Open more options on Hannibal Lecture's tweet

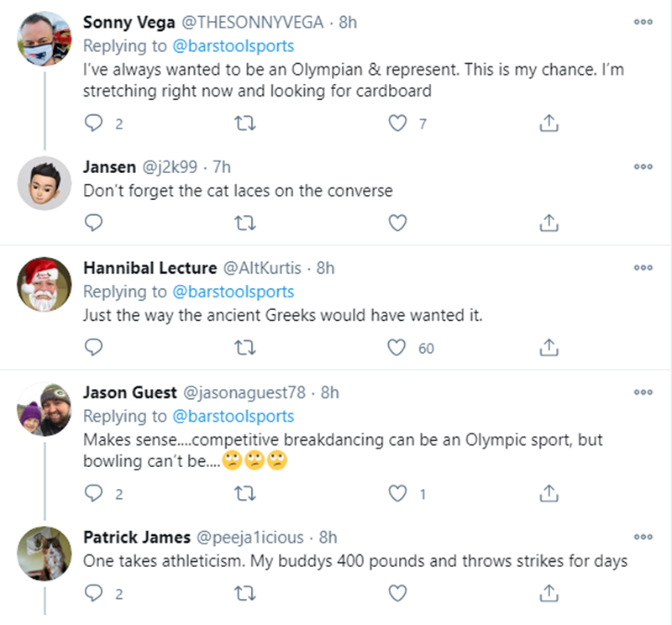(643, 269)
